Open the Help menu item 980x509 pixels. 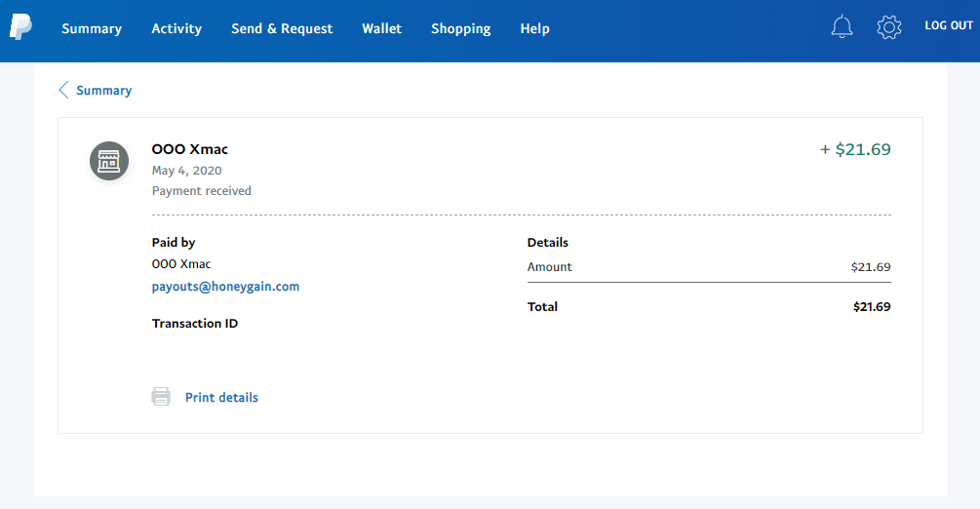click(535, 28)
